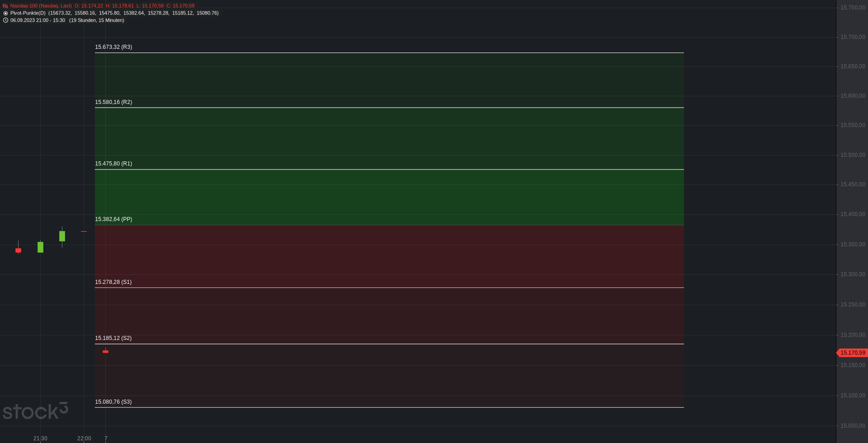Click the red 15.170,59 current price tag
Screen dimensions: 868x443
(853, 353)
